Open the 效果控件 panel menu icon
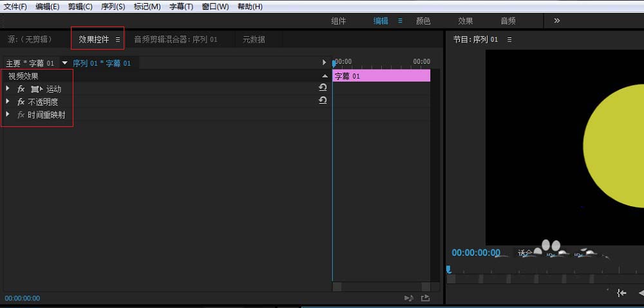644x308 pixels. coord(117,40)
